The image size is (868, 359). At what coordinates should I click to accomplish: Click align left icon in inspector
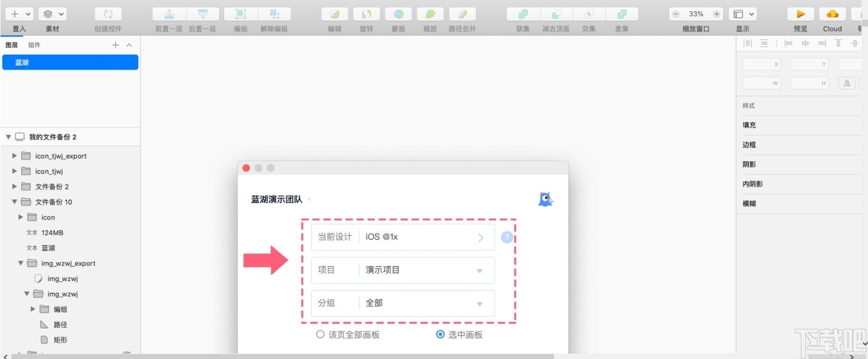(x=788, y=43)
